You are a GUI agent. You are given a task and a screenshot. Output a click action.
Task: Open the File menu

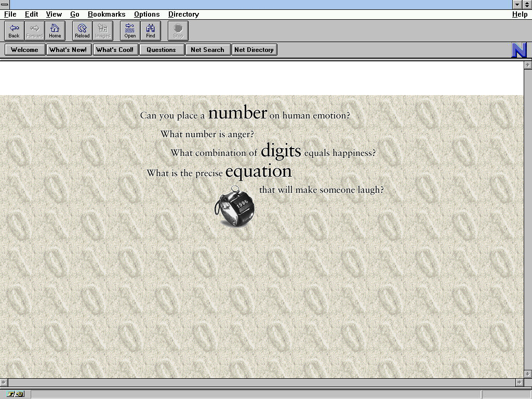click(x=10, y=14)
